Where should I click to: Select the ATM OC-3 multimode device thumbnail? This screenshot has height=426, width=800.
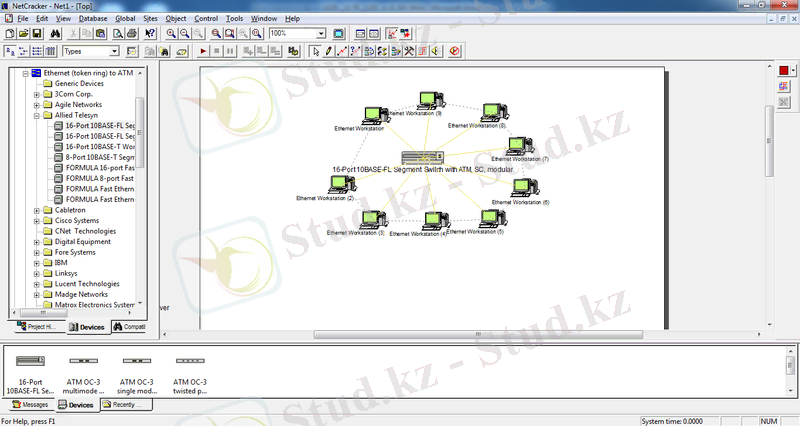(83, 374)
